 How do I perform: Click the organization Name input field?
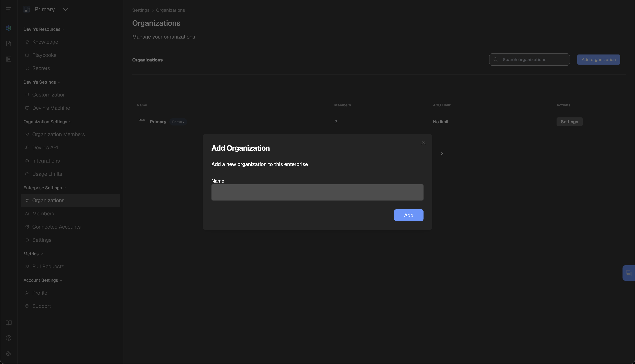pos(317,192)
